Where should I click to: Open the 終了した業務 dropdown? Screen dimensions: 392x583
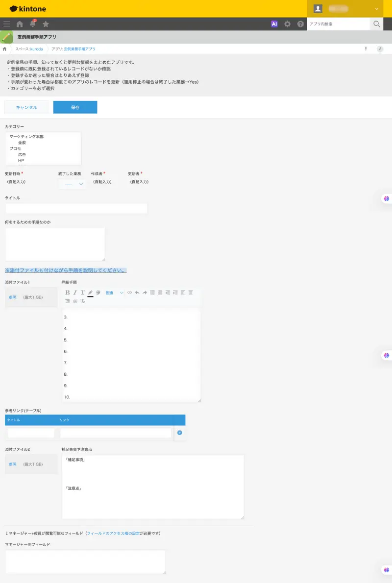point(73,184)
